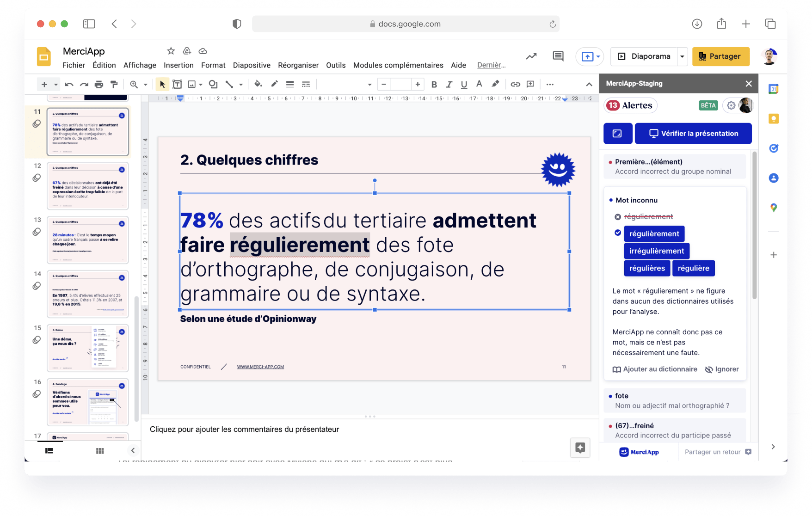
Task: Click the Vérifier la présentation button
Action: pyautogui.click(x=693, y=133)
